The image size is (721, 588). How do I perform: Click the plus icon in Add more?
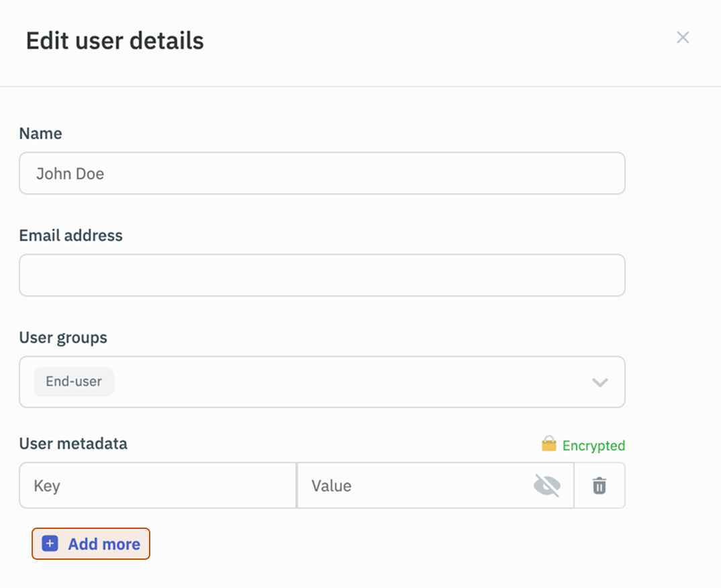(x=50, y=544)
